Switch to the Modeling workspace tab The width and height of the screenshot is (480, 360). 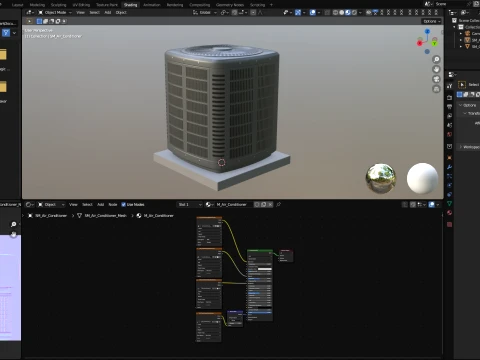tap(37, 5)
